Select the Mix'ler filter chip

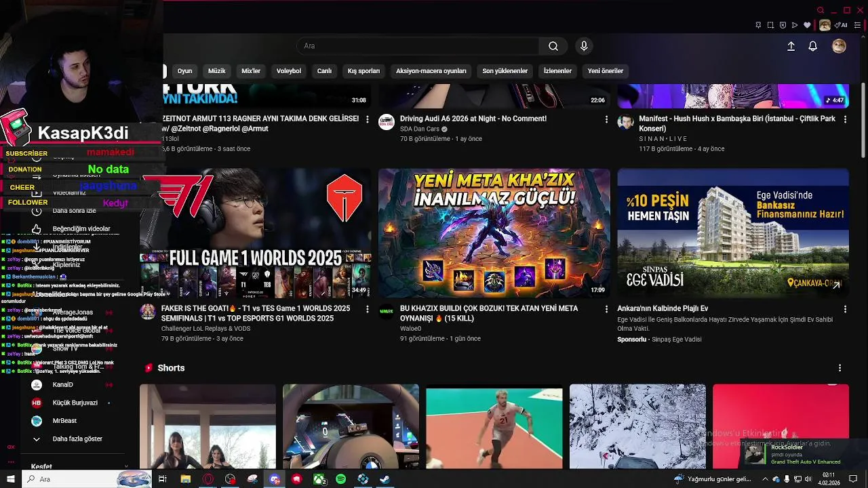251,70
